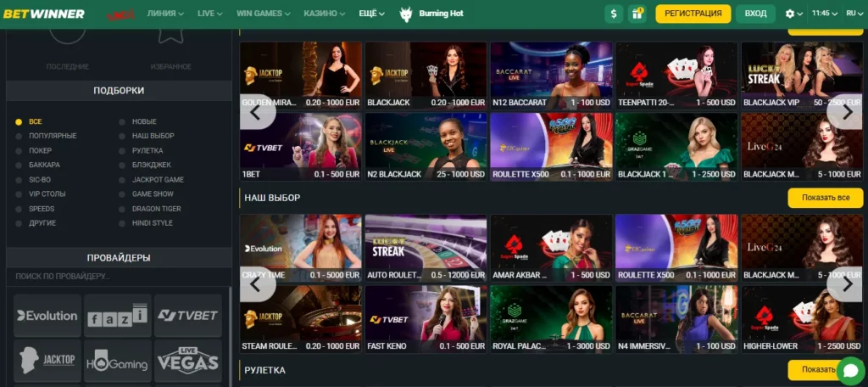This screenshot has height=387, width=868.
Task: Open the ЛИНИЯ menu item
Action: tap(165, 14)
